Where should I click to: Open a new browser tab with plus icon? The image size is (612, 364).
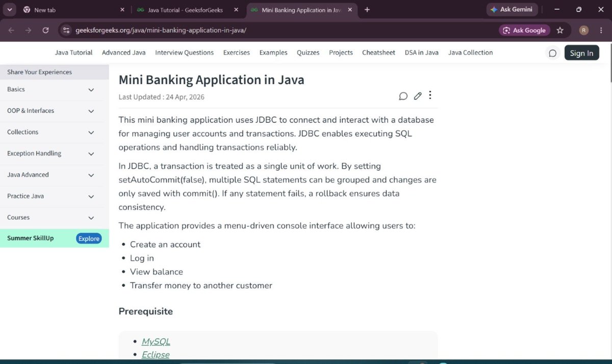point(367,10)
